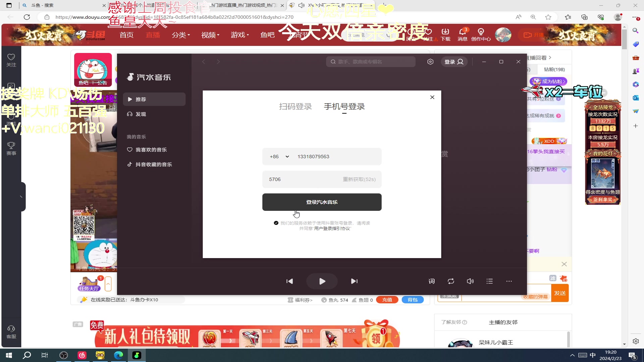Image resolution: width=644 pixels, height=362 pixels.
Task: Click 成为钻粉 button
Action: [548, 81]
